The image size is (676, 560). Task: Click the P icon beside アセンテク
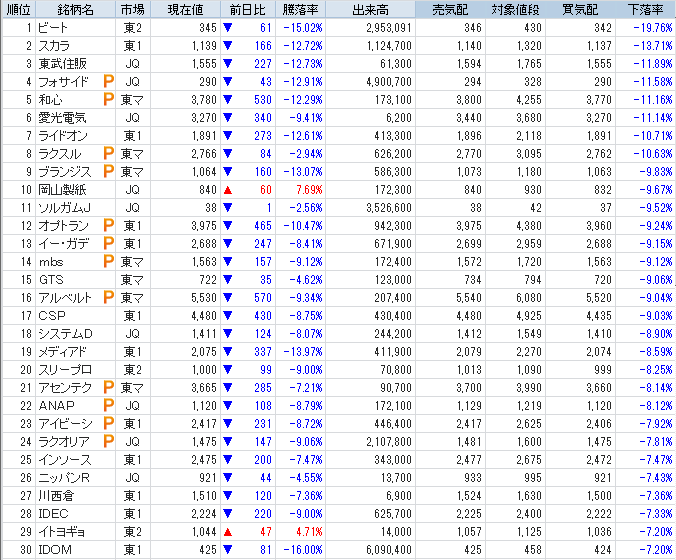[109, 387]
